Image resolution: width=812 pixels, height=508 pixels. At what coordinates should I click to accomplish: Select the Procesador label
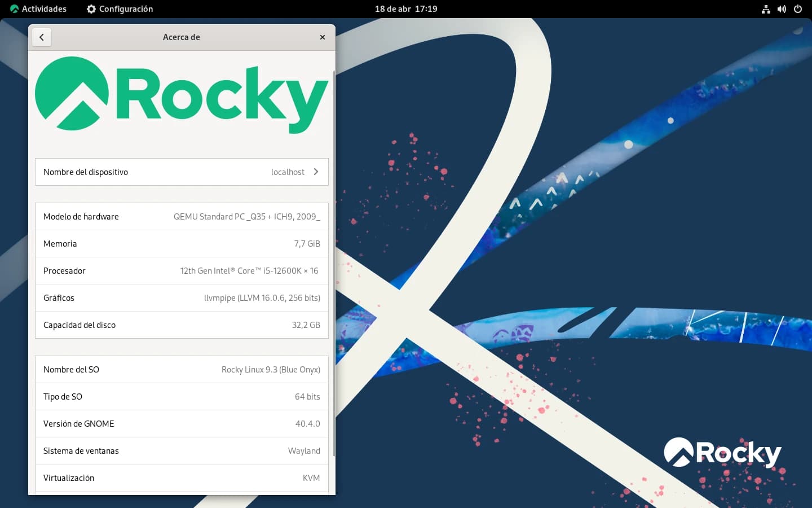(65, 271)
